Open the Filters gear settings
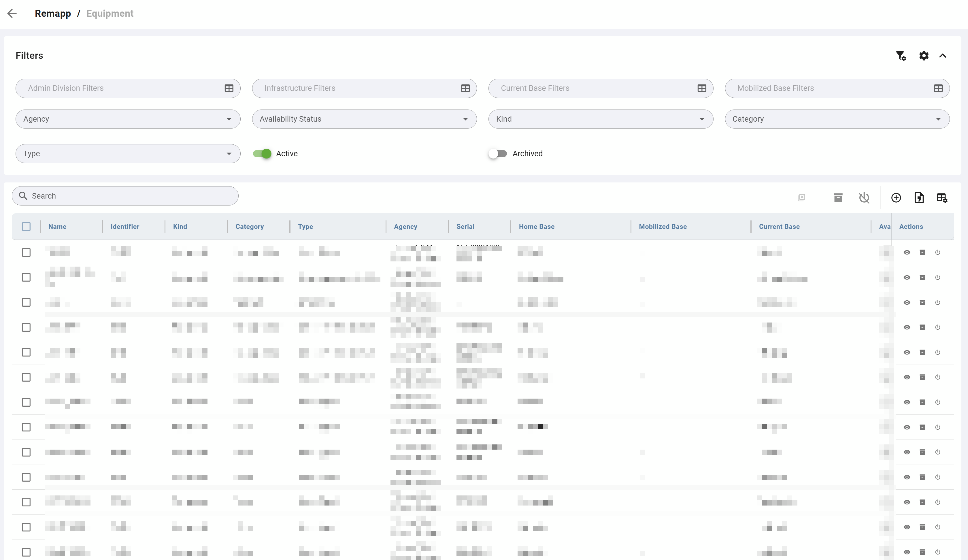This screenshot has width=968, height=560. pos(924,56)
